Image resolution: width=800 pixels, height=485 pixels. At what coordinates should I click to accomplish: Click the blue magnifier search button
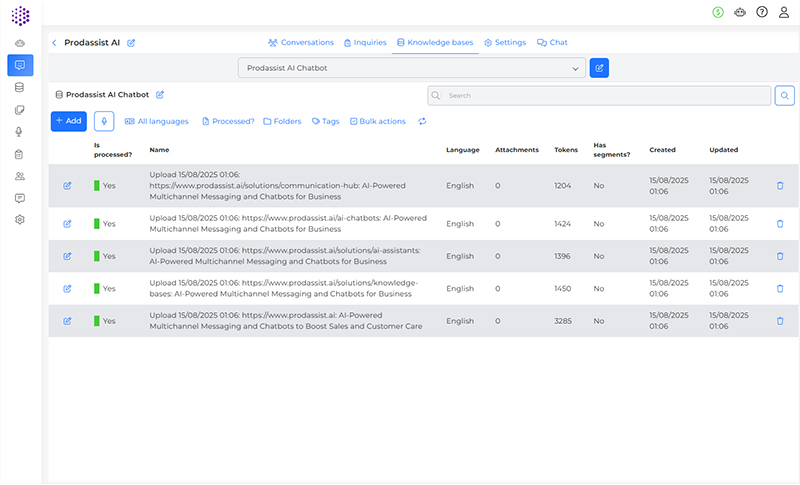pos(785,95)
